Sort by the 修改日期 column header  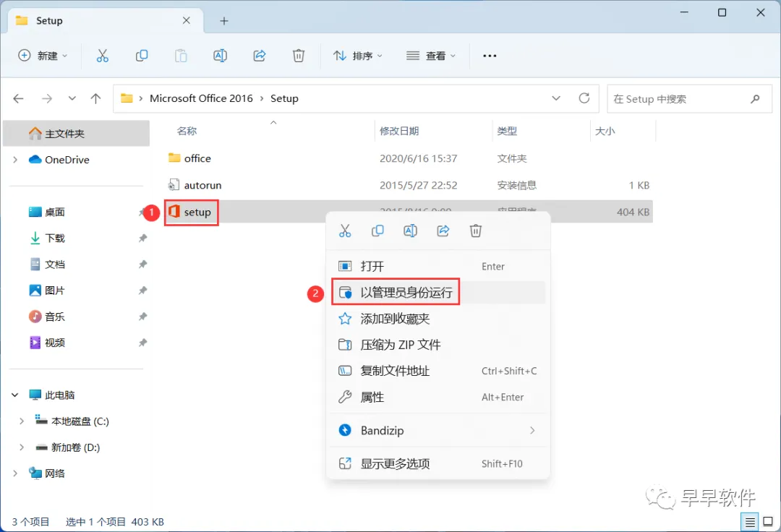(399, 131)
